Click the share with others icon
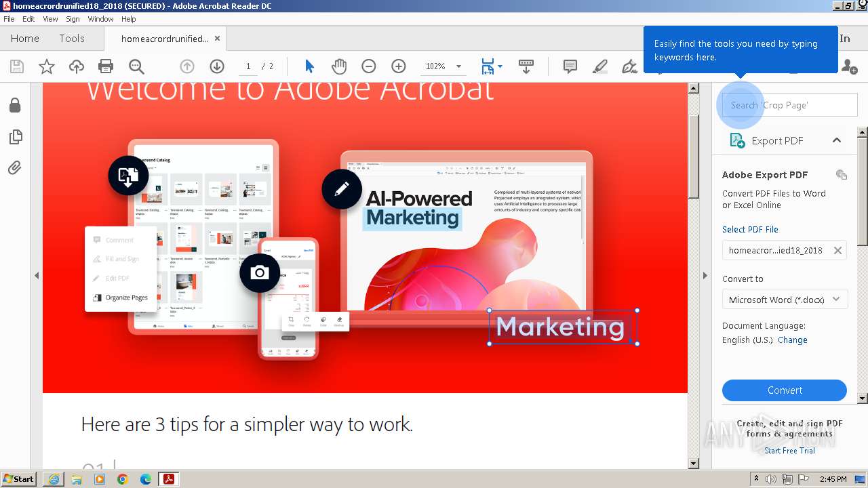868x488 pixels. [849, 66]
